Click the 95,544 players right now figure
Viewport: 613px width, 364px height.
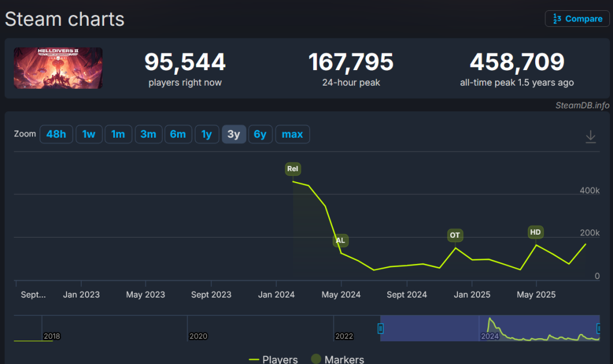[185, 62]
